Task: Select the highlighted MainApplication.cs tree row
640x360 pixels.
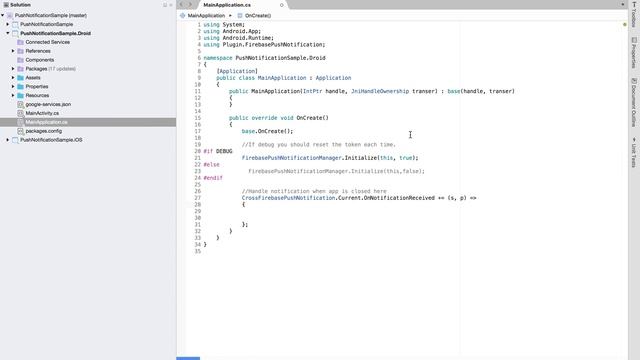Action: [x=88, y=122]
